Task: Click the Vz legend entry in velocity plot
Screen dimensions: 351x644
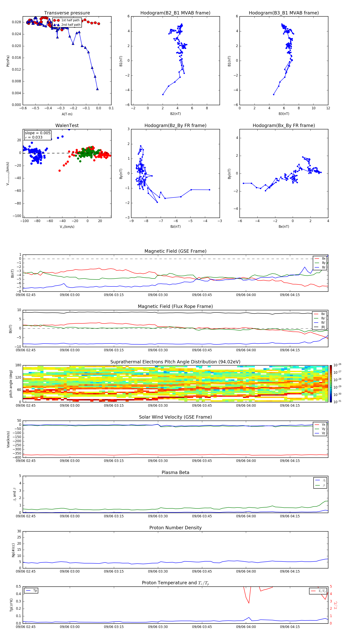Action: point(320,433)
